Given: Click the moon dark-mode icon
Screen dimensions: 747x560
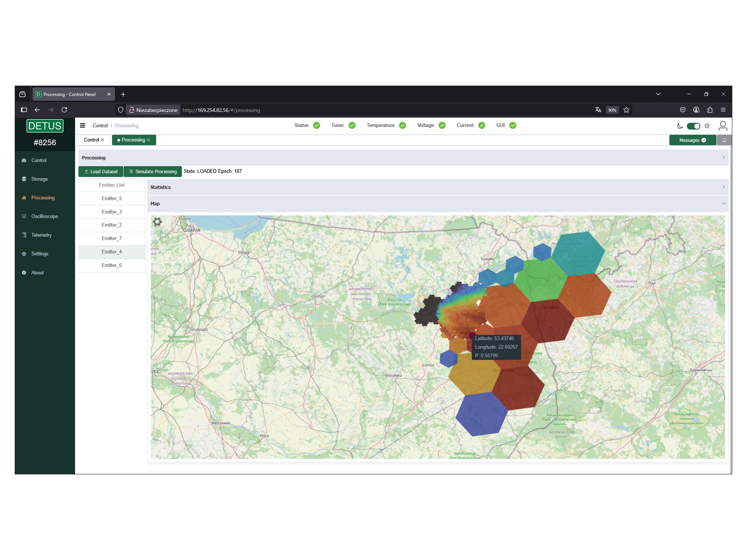Looking at the screenshot, I should coord(680,126).
